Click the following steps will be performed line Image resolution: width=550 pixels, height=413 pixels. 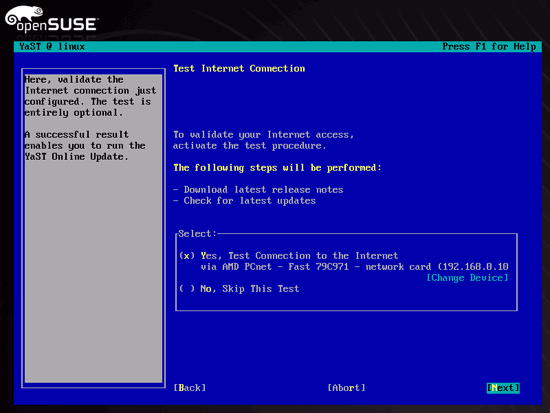click(277, 168)
